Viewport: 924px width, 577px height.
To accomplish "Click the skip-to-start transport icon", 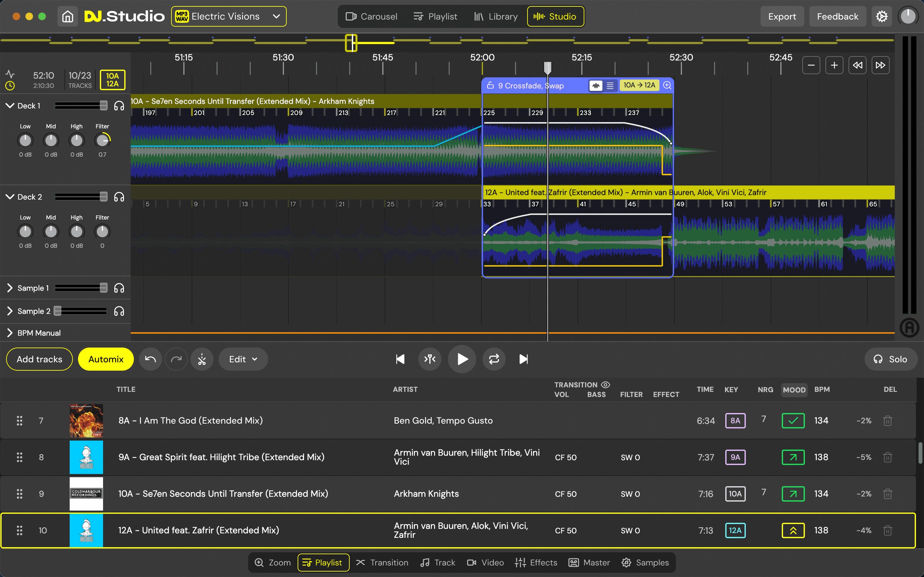I will (x=399, y=359).
